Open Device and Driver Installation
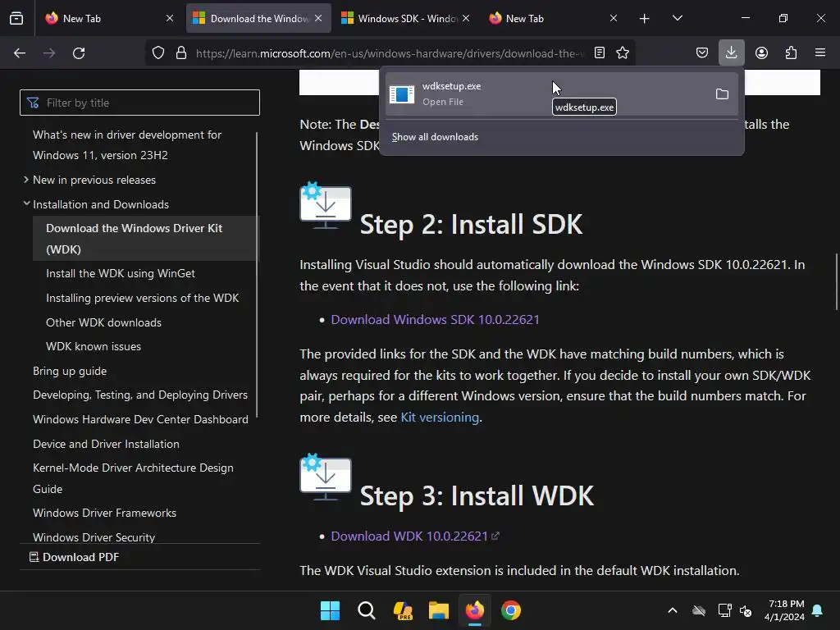The image size is (840, 630). 106,444
